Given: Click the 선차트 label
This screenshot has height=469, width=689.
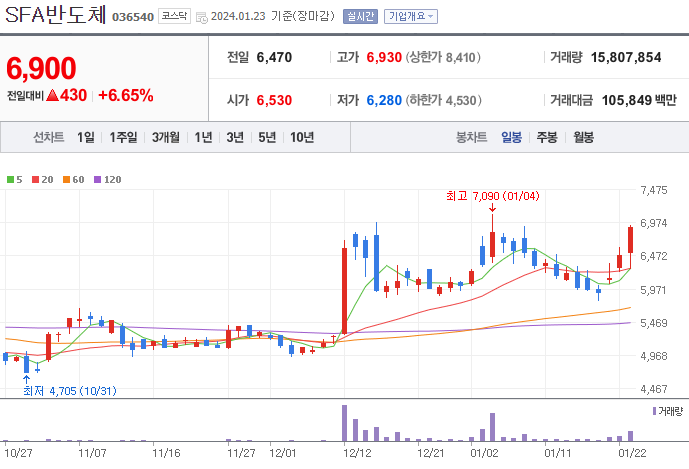Looking at the screenshot, I should tap(49, 138).
